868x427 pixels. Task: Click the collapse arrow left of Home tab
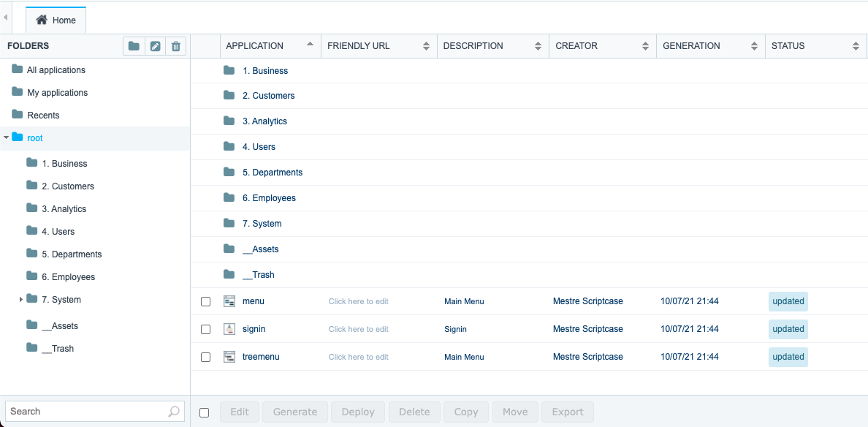click(x=5, y=18)
